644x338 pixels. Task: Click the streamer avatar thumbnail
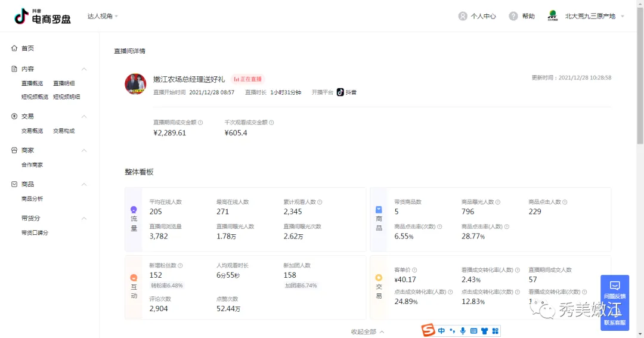(135, 84)
